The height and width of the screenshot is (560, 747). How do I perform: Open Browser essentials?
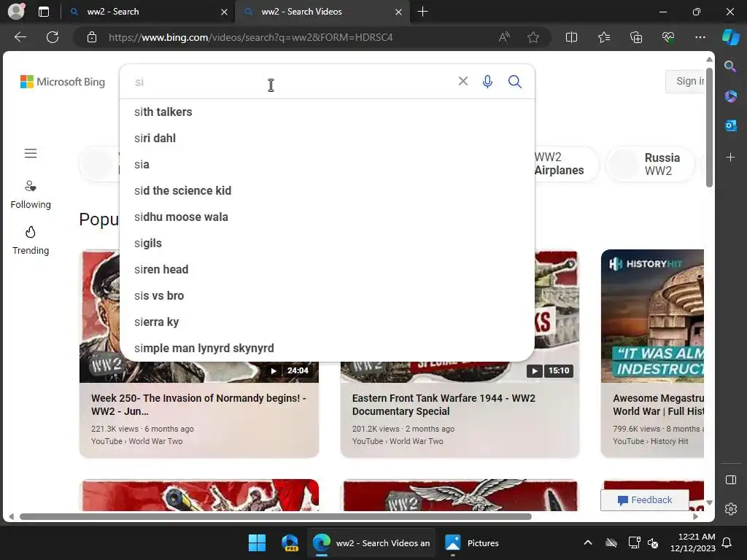(668, 37)
